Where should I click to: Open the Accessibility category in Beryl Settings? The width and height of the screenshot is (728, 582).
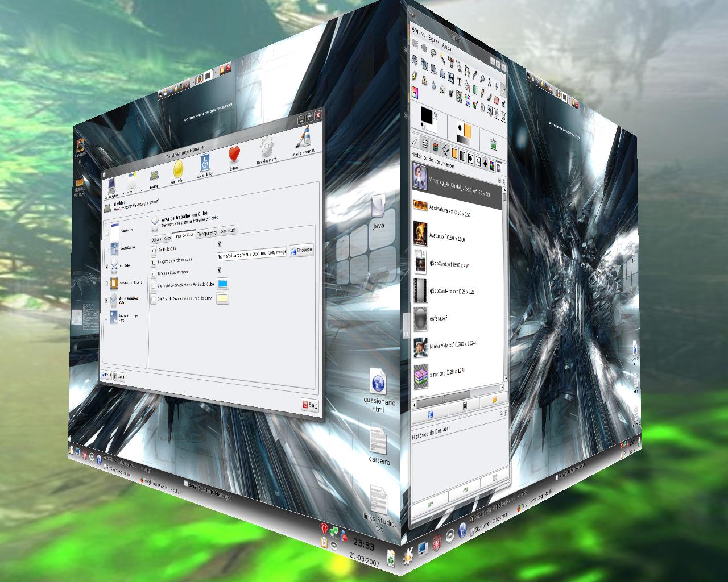tap(205, 166)
